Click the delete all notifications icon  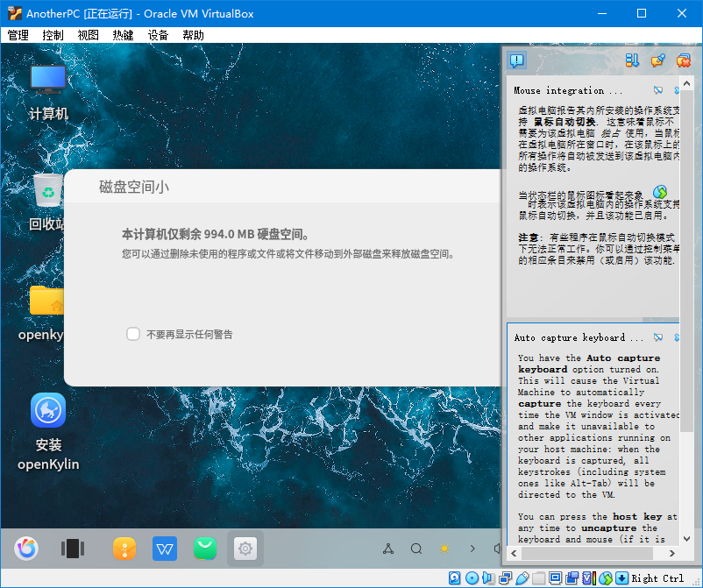(683, 60)
